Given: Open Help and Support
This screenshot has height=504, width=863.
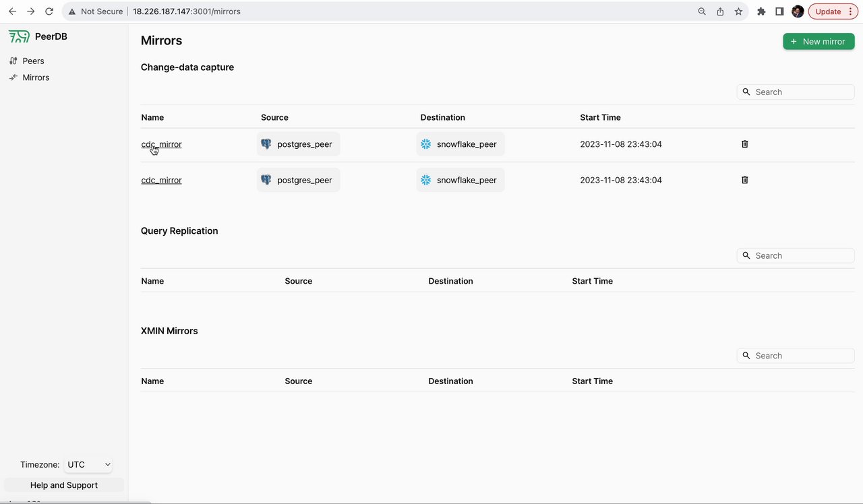Looking at the screenshot, I should 64,485.
